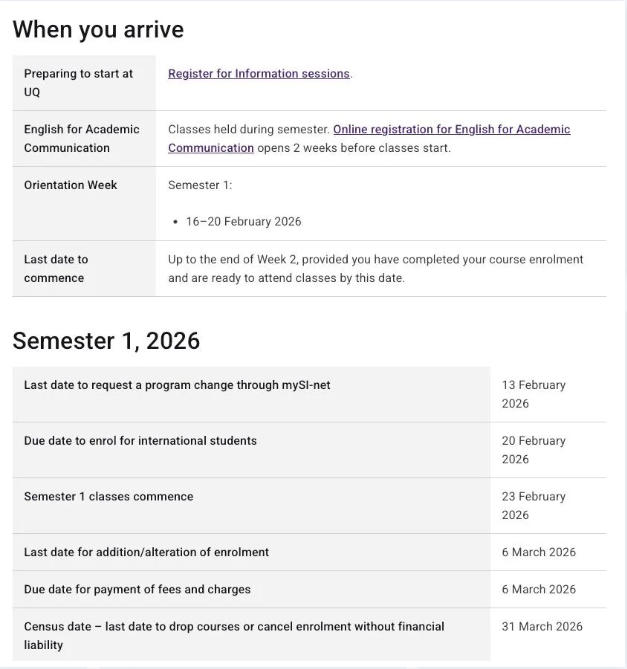
Task: Click the '31 March 2026' date
Action: click(542, 627)
